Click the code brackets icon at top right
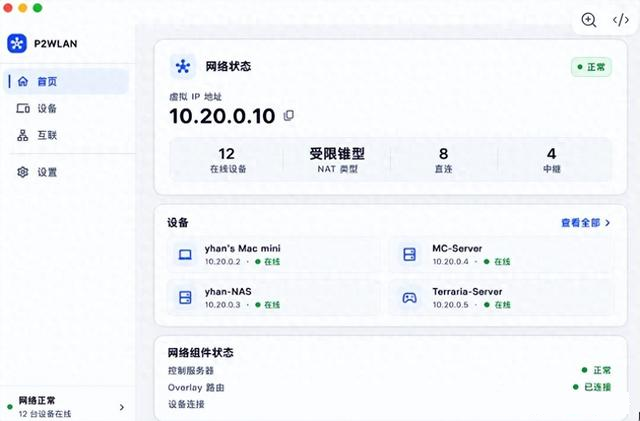The image size is (640, 421). point(620,20)
